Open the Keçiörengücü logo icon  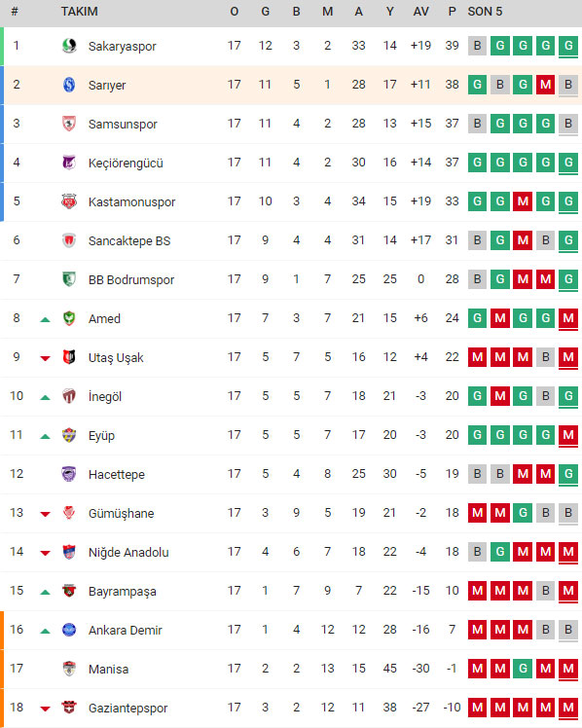click(69, 163)
